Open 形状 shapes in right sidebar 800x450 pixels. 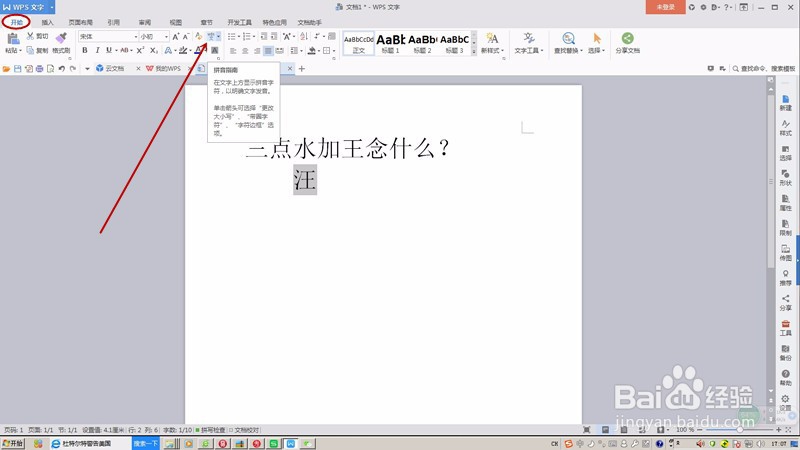pyautogui.click(x=786, y=178)
